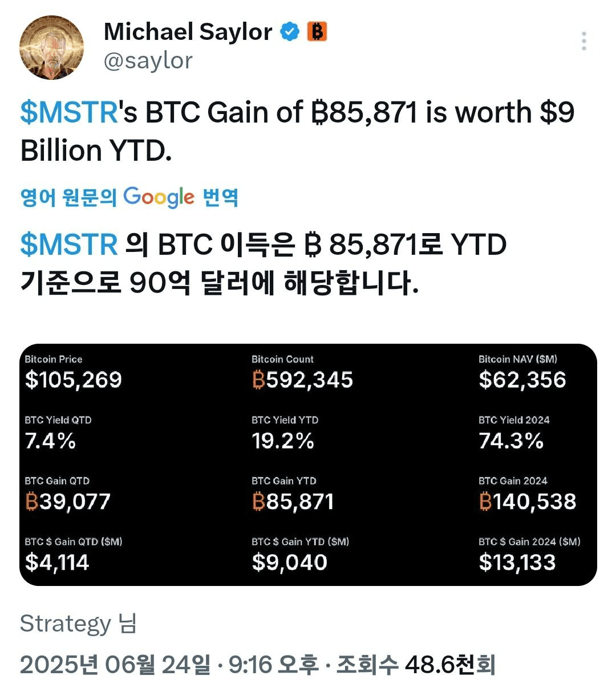Click the Bitcoin Price $105,269 figure
Image resolution: width=616 pixels, height=692 pixels.
point(74,380)
